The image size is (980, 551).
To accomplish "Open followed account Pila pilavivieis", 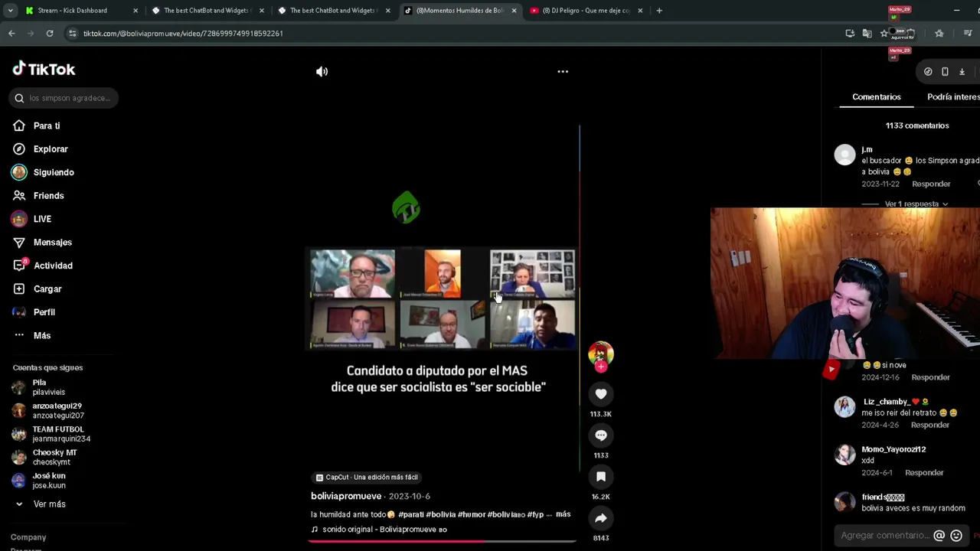I will (48, 387).
